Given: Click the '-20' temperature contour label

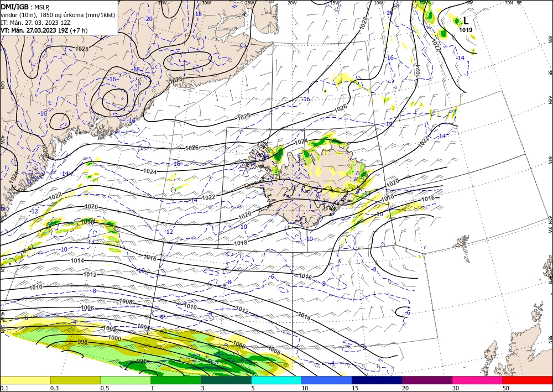Looking at the screenshot, I should [149, 19].
